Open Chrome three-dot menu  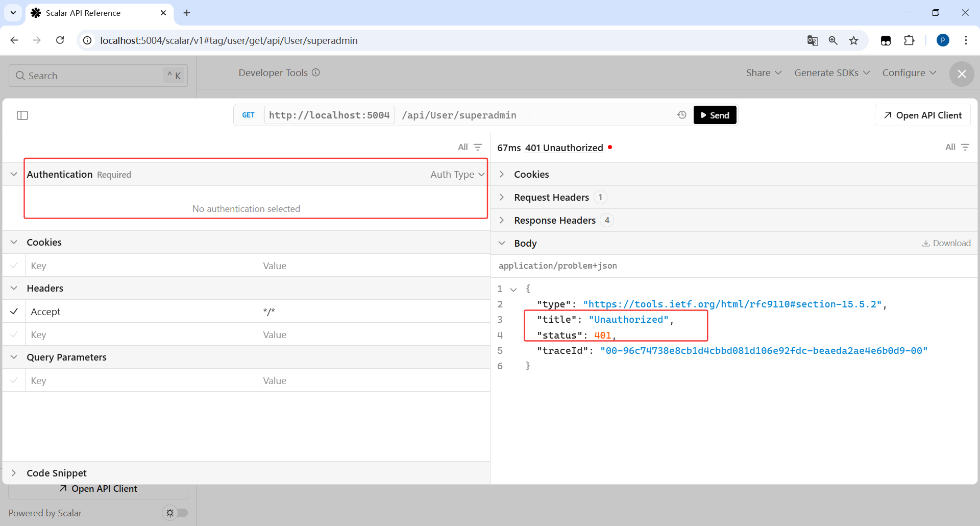click(x=966, y=40)
